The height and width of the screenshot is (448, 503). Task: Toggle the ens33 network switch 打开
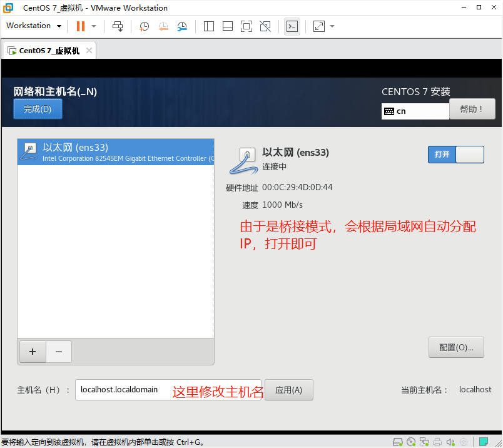[x=456, y=155]
